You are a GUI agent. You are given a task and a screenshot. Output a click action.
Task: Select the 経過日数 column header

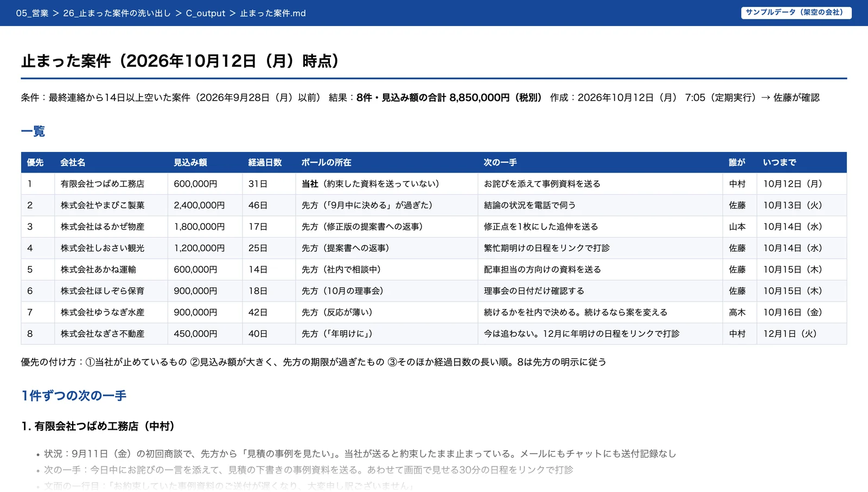click(269, 162)
